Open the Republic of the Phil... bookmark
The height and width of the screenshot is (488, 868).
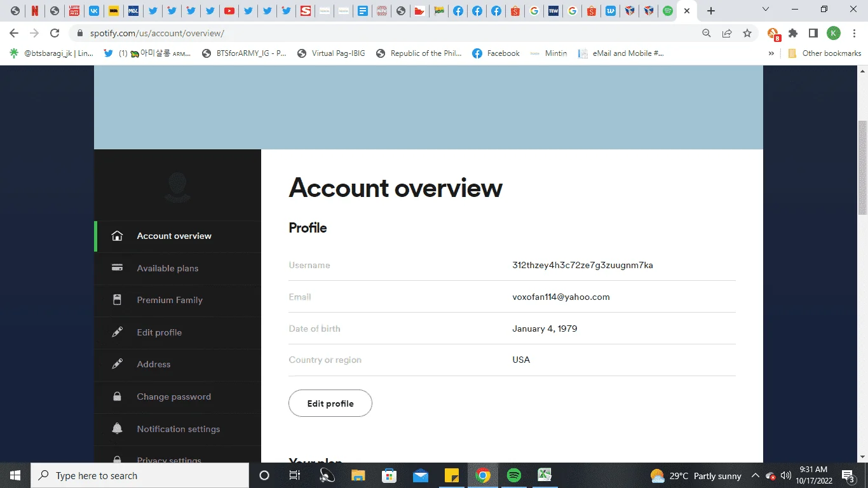pyautogui.click(x=419, y=53)
